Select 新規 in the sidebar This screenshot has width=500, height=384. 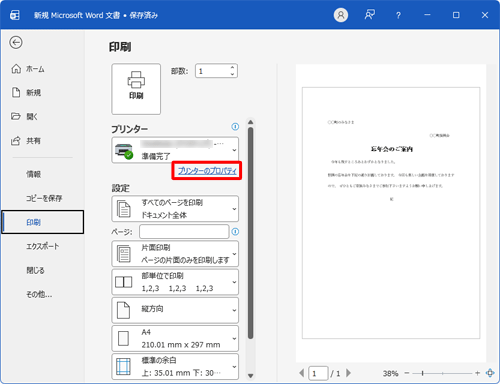[x=26, y=93]
